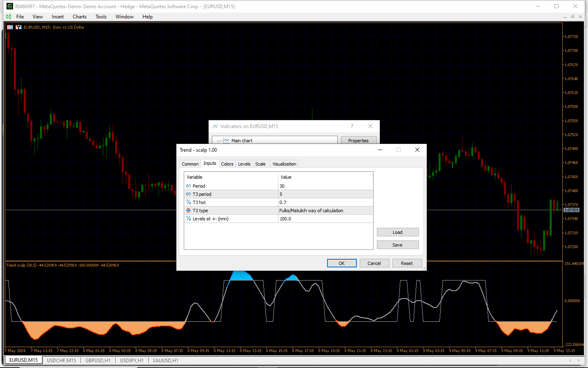Click the Main chart line icon
The image size is (588, 368).
(226, 140)
